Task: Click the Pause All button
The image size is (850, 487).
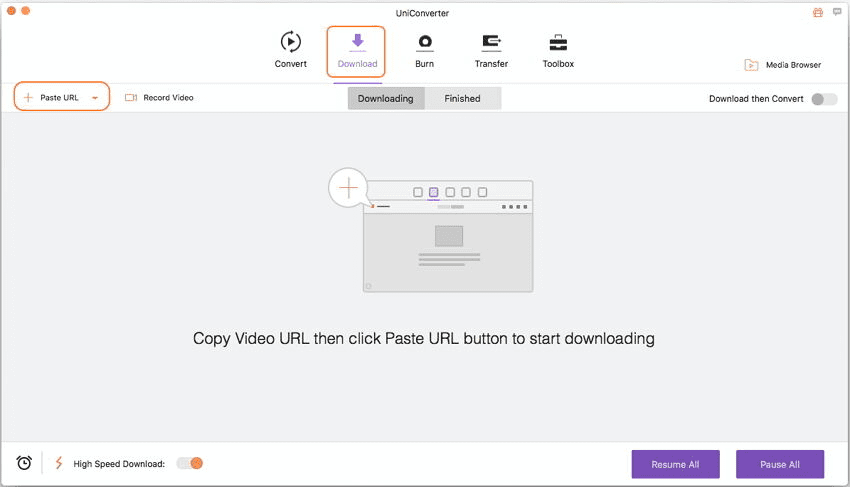Action: 780,464
